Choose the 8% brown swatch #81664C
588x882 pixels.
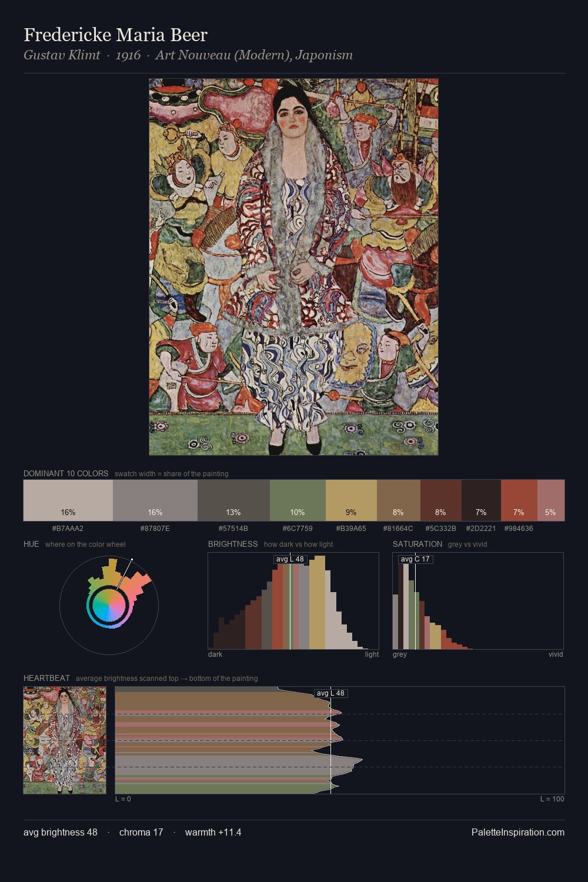399,500
